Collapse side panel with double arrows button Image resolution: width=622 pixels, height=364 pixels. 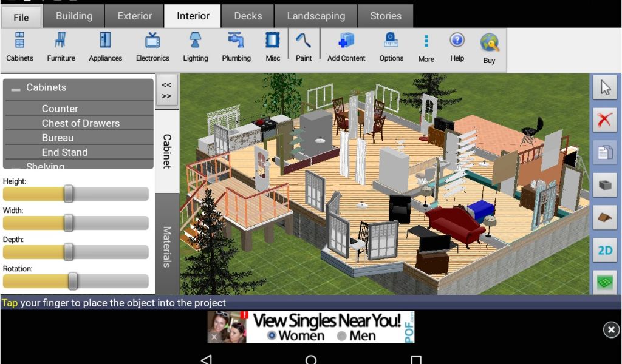pyautogui.click(x=166, y=90)
